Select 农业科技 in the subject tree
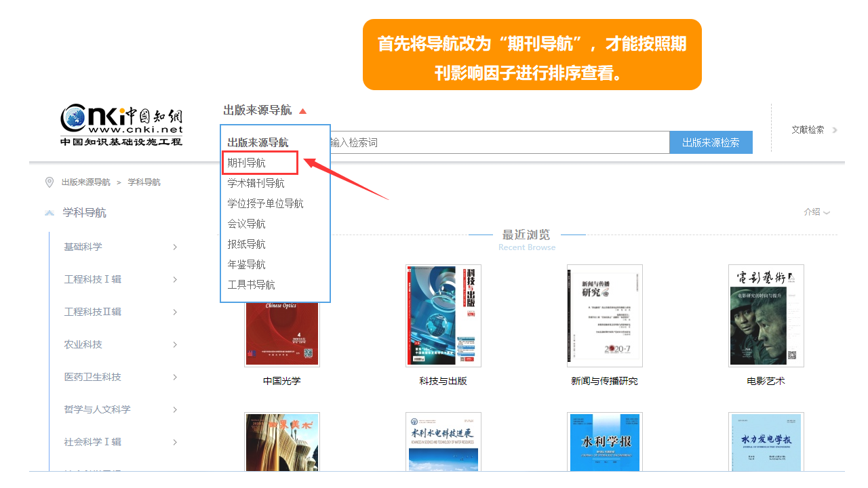The image size is (868, 488). 83,344
